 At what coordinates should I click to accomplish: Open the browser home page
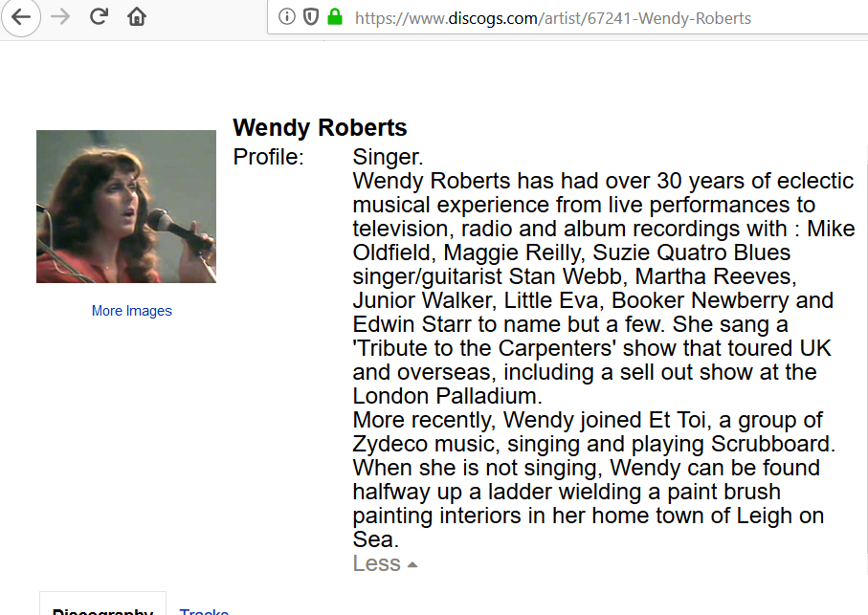click(x=137, y=16)
